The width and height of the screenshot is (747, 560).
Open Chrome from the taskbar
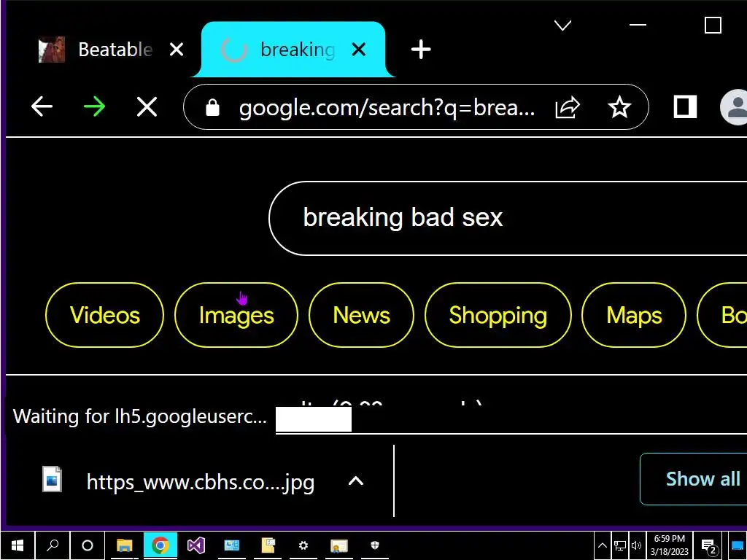[x=160, y=545]
